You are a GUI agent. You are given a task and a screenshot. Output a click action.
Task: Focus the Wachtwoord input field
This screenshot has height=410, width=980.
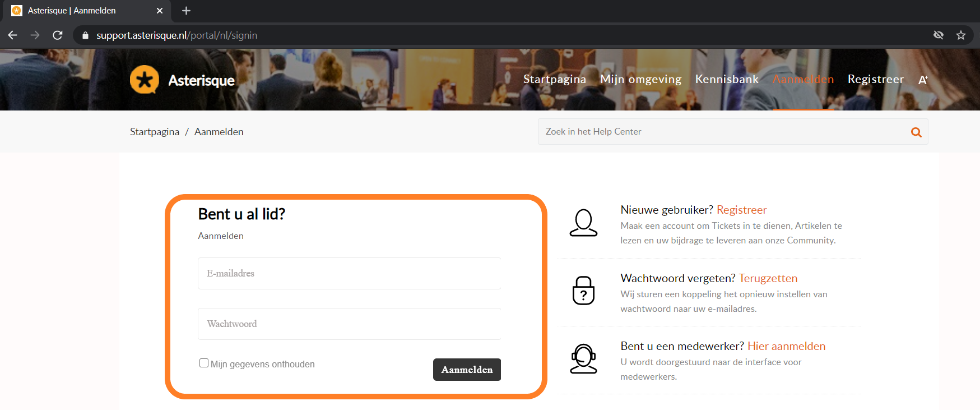coord(349,324)
